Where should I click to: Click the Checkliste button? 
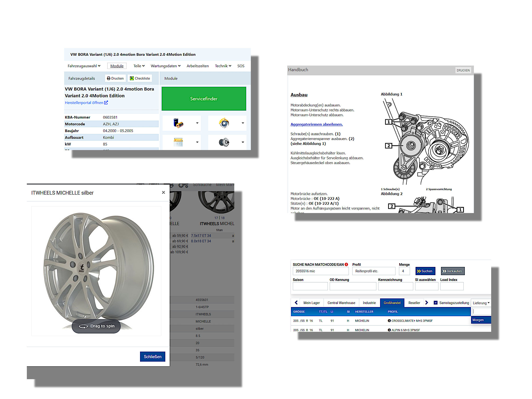pyautogui.click(x=140, y=78)
